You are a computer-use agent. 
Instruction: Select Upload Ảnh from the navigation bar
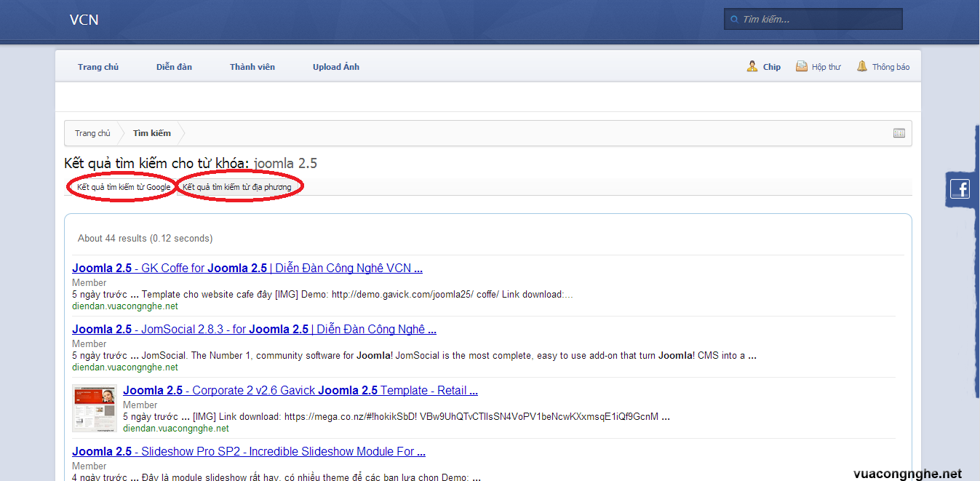point(335,66)
